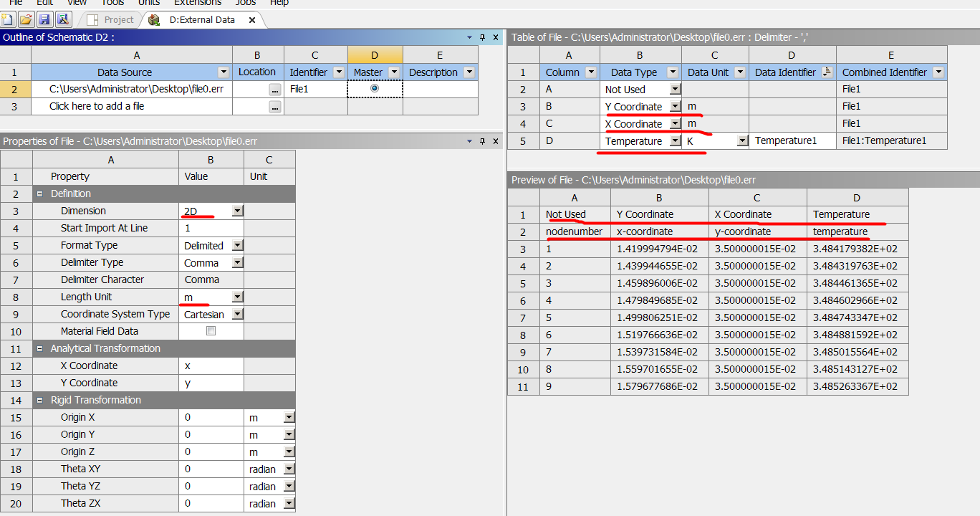
Task: Switch to the Project tab
Action: click(x=110, y=20)
